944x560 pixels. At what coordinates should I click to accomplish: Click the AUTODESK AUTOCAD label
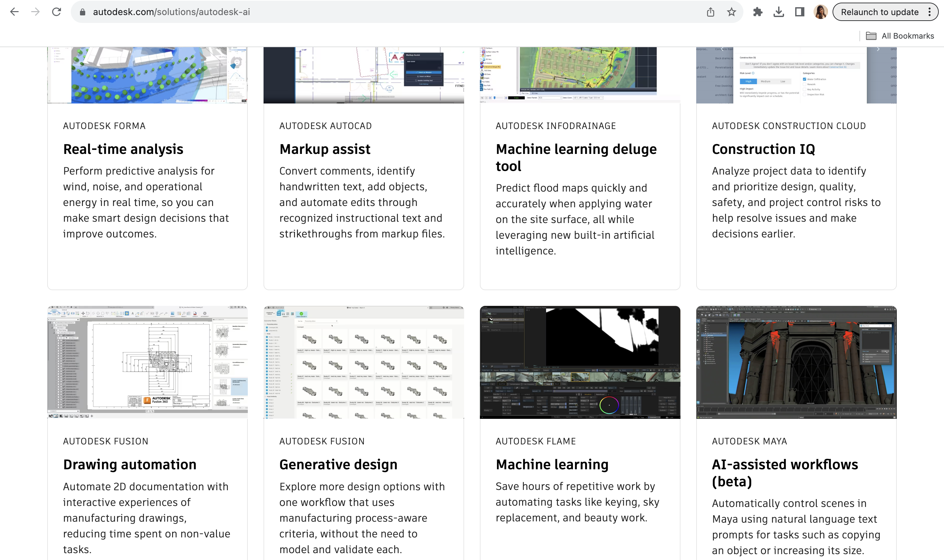325,126
